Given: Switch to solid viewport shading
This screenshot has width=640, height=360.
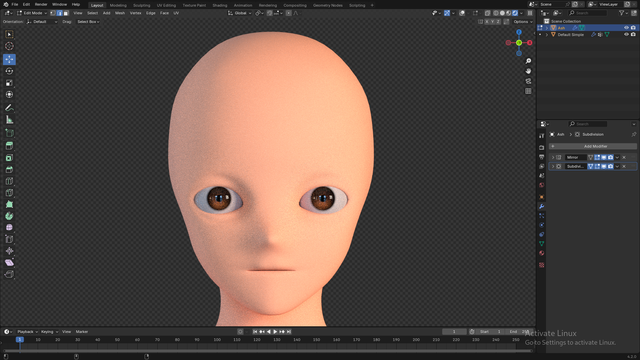Looking at the screenshot, I should [502, 13].
